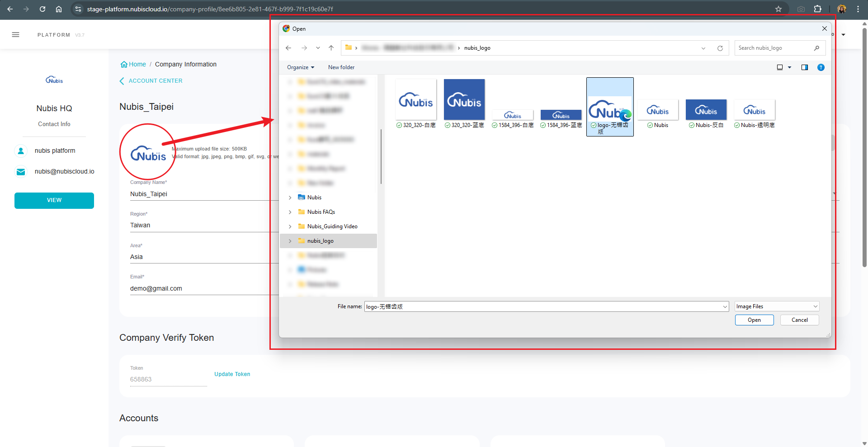The height and width of the screenshot is (447, 868).
Task: Create a New folder
Action: 341,67
